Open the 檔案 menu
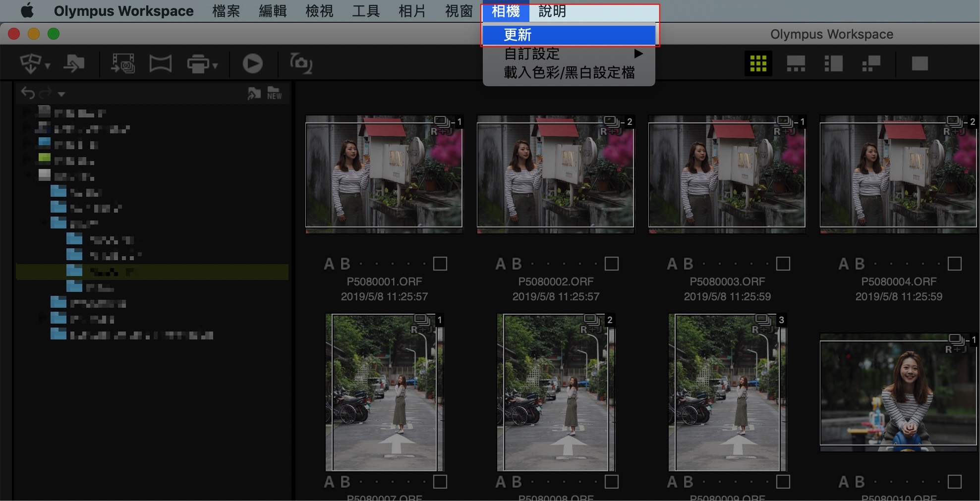 click(226, 11)
